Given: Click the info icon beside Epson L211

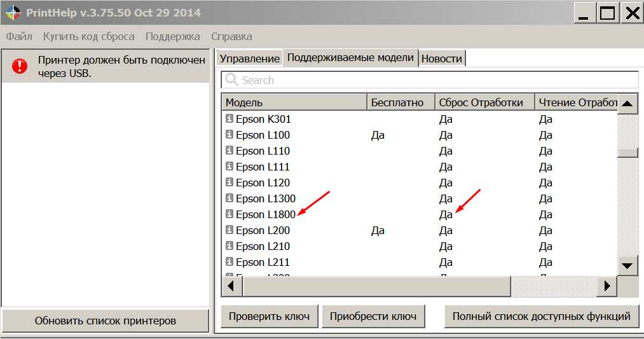Looking at the screenshot, I should (229, 261).
